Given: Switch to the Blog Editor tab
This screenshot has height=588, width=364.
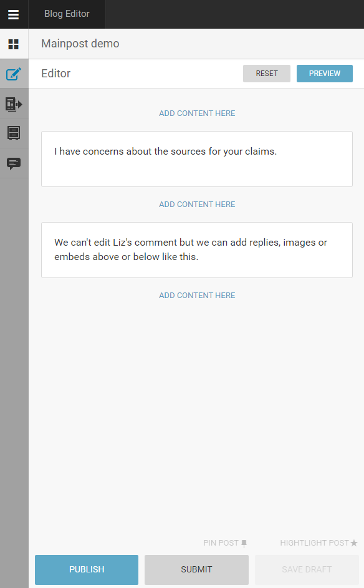Looking at the screenshot, I should [67, 14].
